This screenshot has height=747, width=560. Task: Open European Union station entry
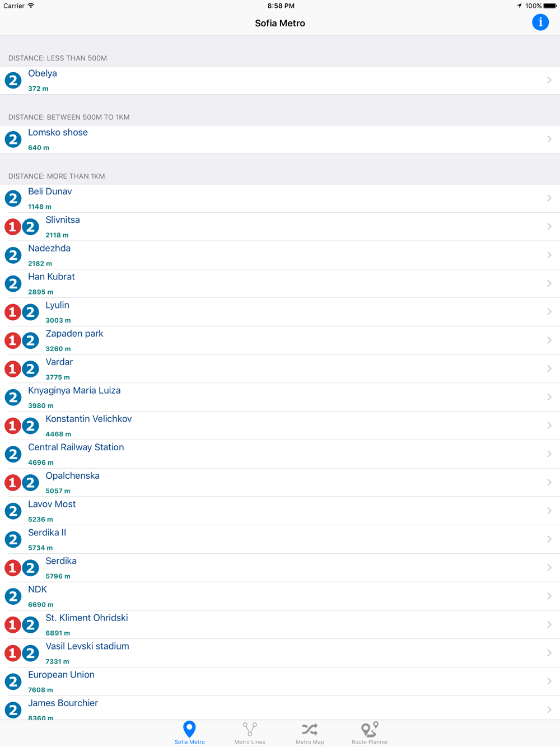pyautogui.click(x=280, y=681)
